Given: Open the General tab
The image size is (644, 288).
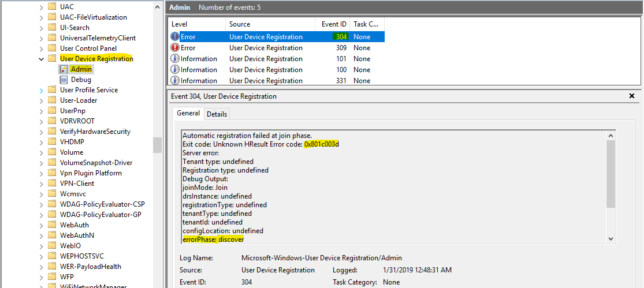Looking at the screenshot, I should tap(188, 114).
